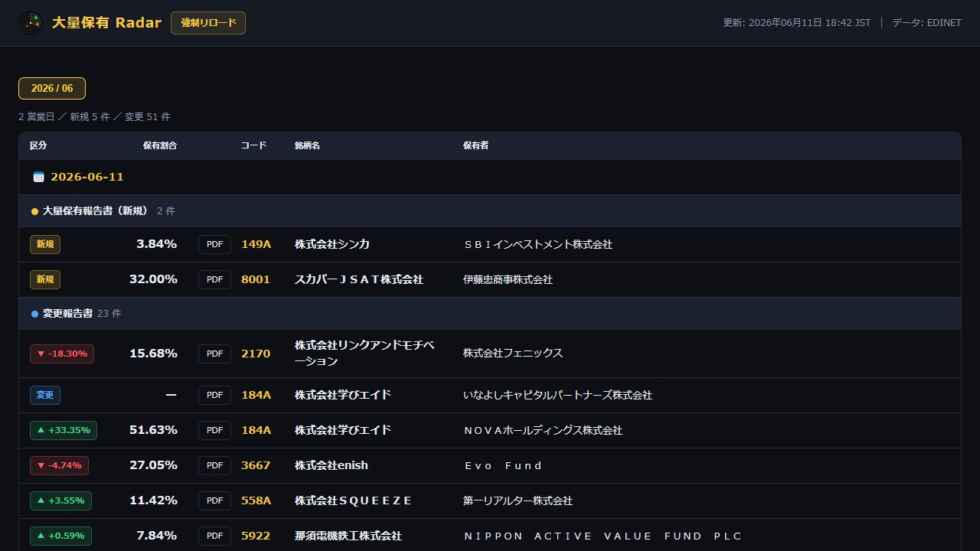Click the 2026-06-11 date heading
This screenshot has width=980, height=551.
click(x=87, y=177)
